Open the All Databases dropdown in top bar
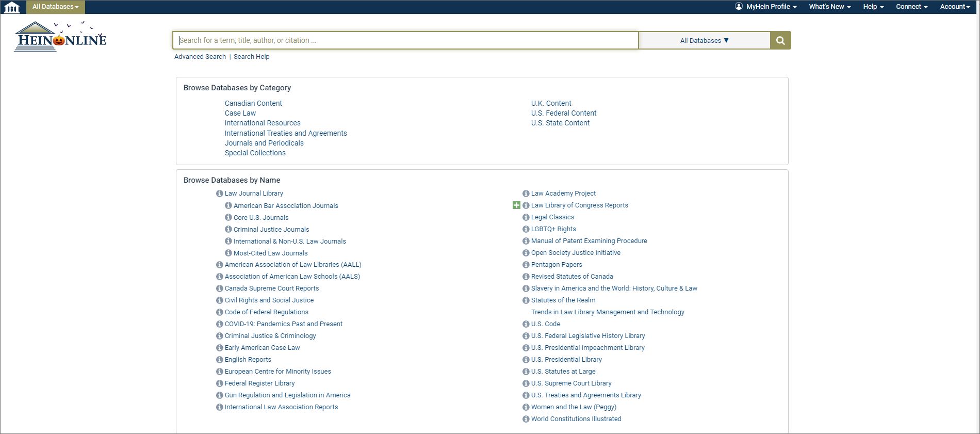 click(x=55, y=7)
